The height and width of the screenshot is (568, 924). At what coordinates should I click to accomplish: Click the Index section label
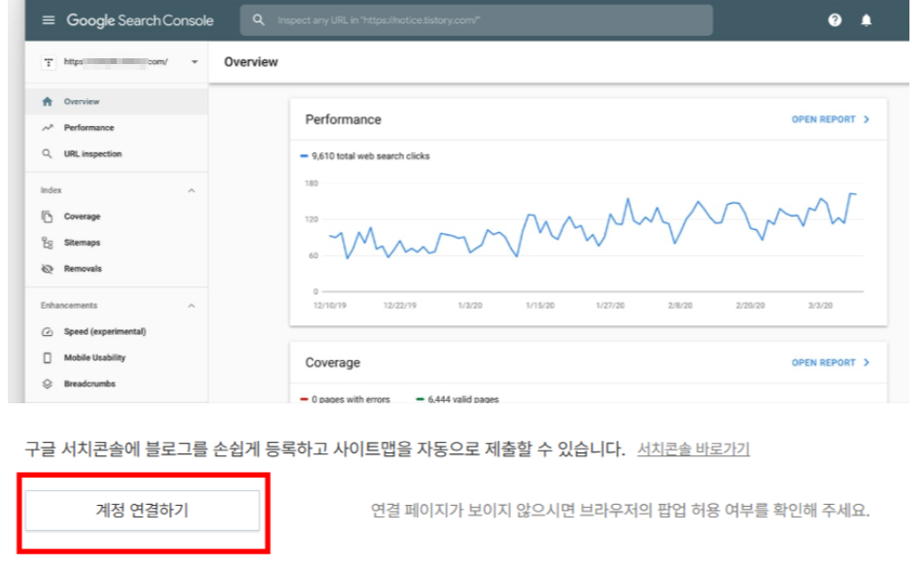click(x=51, y=190)
